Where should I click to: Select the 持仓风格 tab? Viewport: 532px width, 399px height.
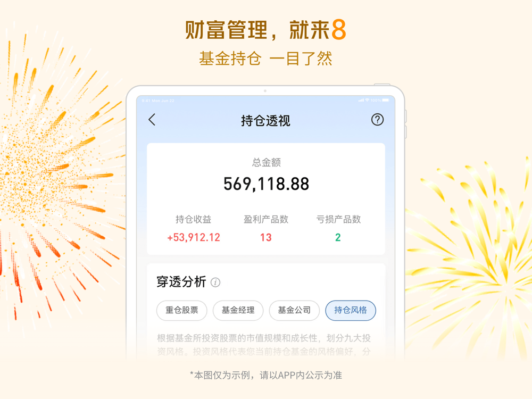(351, 310)
